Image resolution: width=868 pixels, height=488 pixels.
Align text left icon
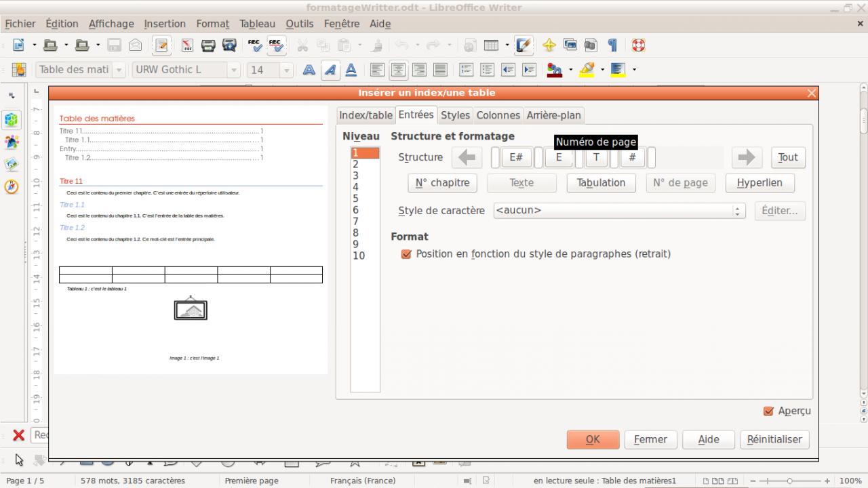click(x=376, y=70)
